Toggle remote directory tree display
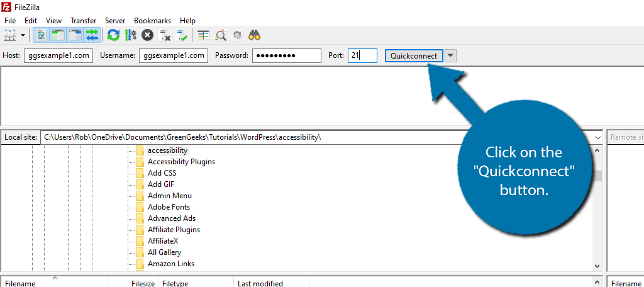Image resolution: width=644 pixels, height=287 pixels. coord(75,35)
